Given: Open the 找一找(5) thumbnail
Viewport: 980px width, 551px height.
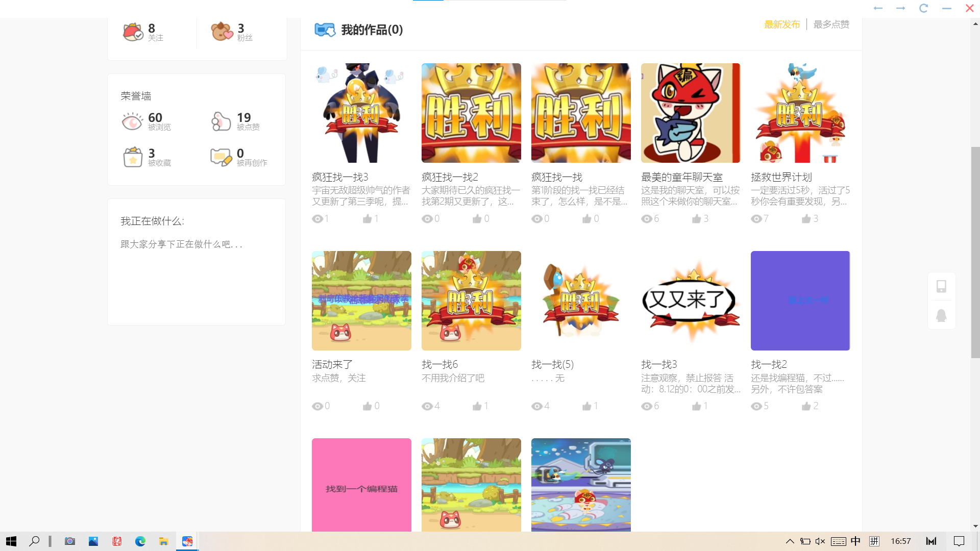Looking at the screenshot, I should (x=581, y=300).
